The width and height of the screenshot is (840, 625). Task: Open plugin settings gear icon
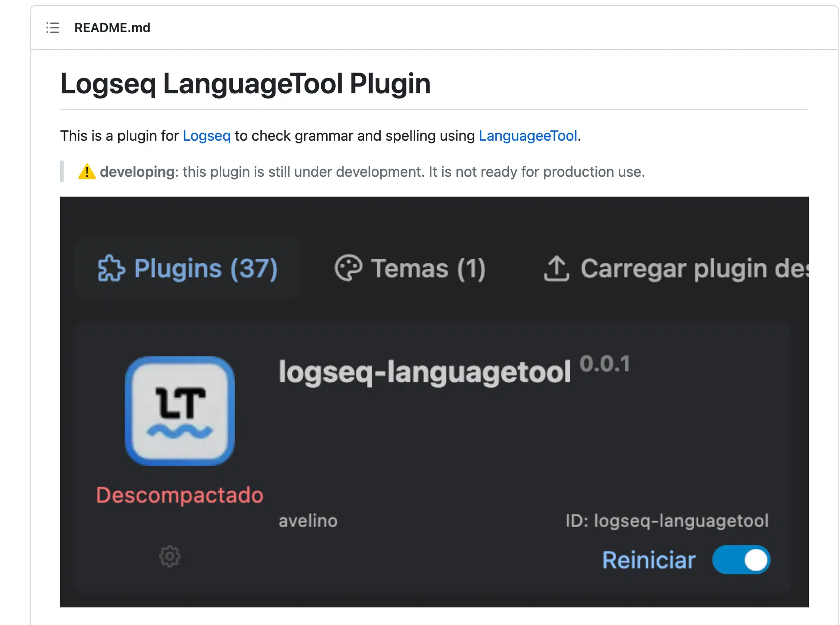tap(170, 556)
